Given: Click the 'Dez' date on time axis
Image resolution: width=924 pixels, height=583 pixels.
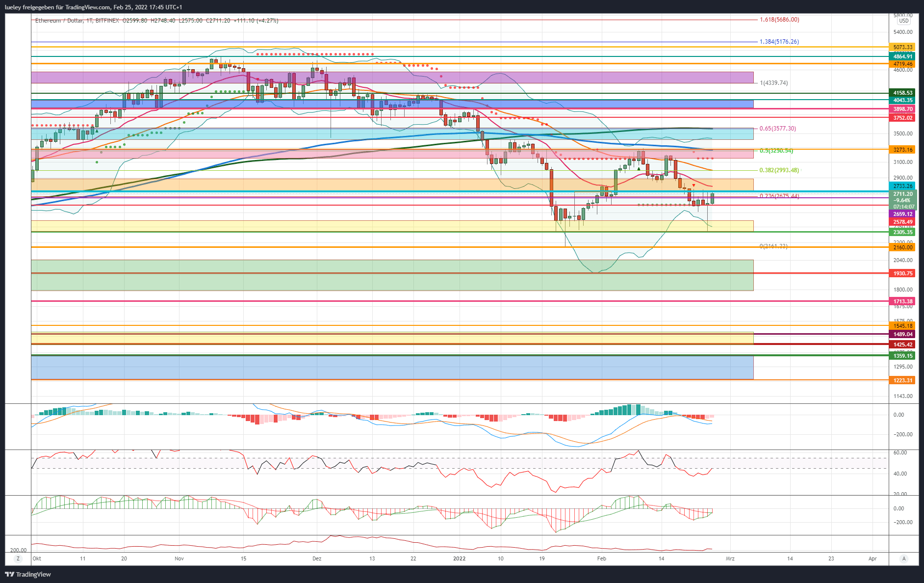Looking at the screenshot, I should (317, 558).
